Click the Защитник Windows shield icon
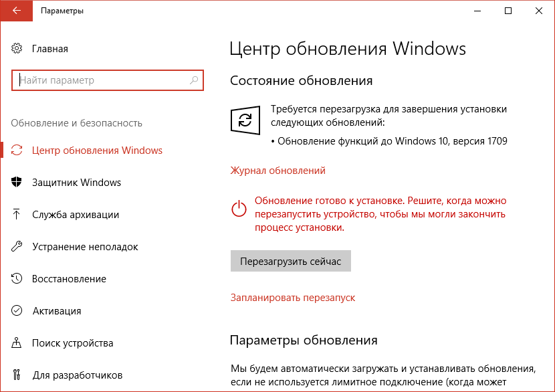 click(17, 183)
